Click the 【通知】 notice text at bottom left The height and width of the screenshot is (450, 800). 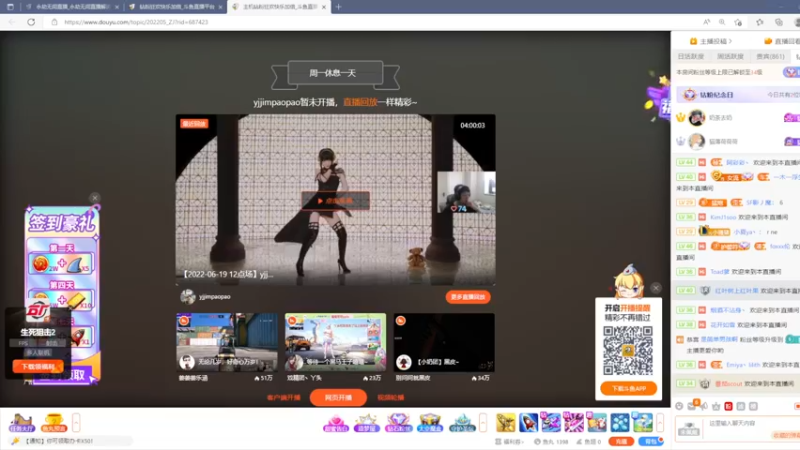(59, 441)
